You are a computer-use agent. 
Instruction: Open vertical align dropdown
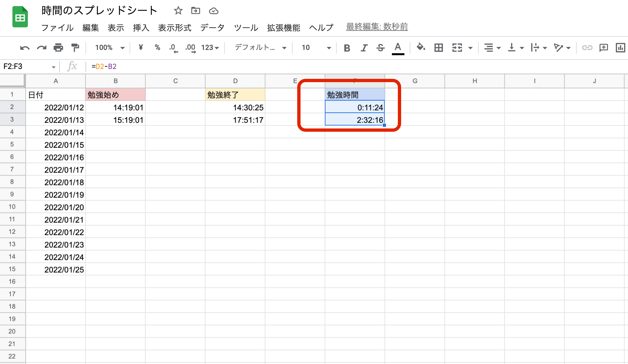click(x=516, y=48)
